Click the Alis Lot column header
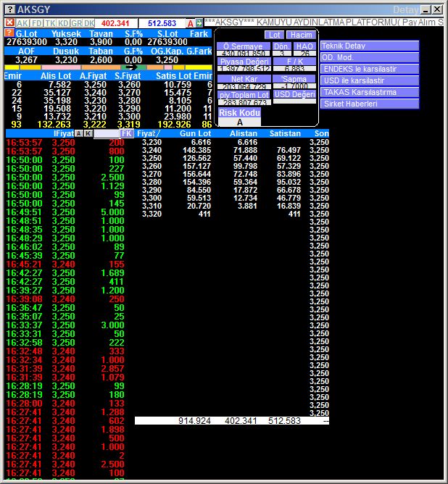Viewport: 448px width, 484px height. coord(56,76)
